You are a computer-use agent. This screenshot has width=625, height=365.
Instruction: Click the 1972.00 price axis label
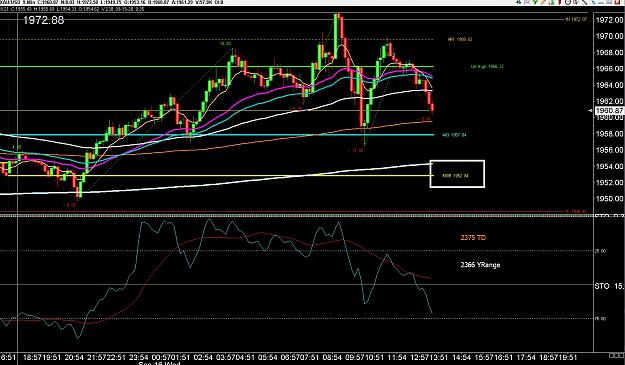tap(609, 20)
